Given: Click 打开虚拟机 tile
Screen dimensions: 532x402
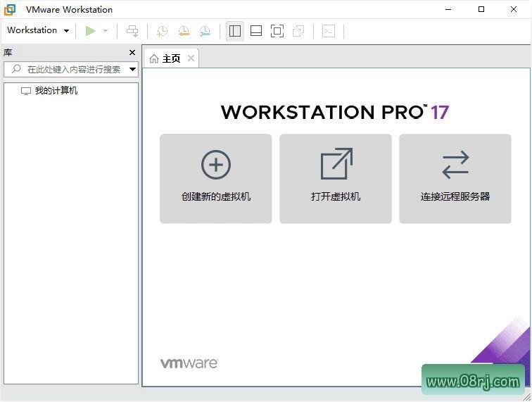Looking at the screenshot, I should coord(336,179).
